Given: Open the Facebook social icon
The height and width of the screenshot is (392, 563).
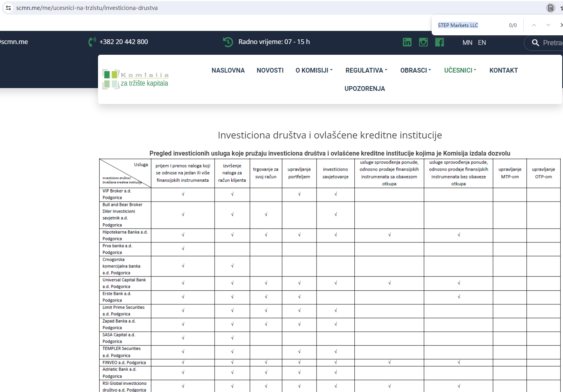Looking at the screenshot, I should (440, 42).
